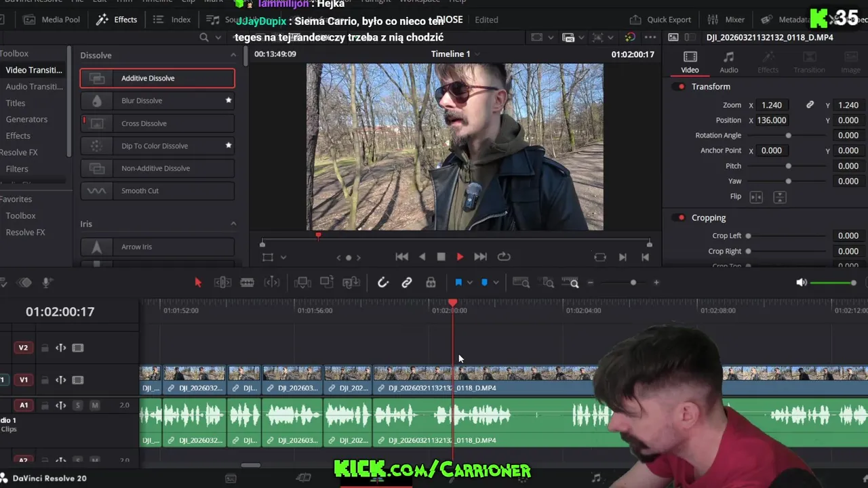Solo the A1 audio track
This screenshot has width=868, height=488.
click(77, 405)
